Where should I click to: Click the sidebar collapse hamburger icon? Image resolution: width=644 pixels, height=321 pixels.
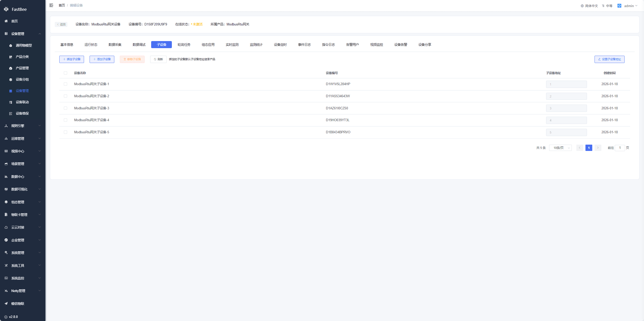[x=51, y=5]
